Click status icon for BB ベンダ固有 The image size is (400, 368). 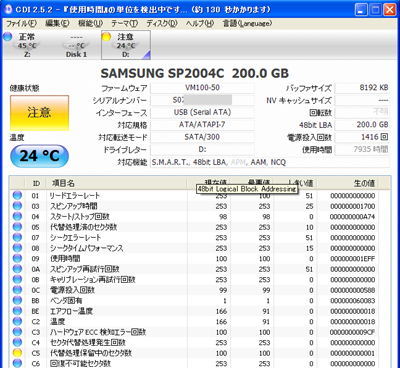17,300
